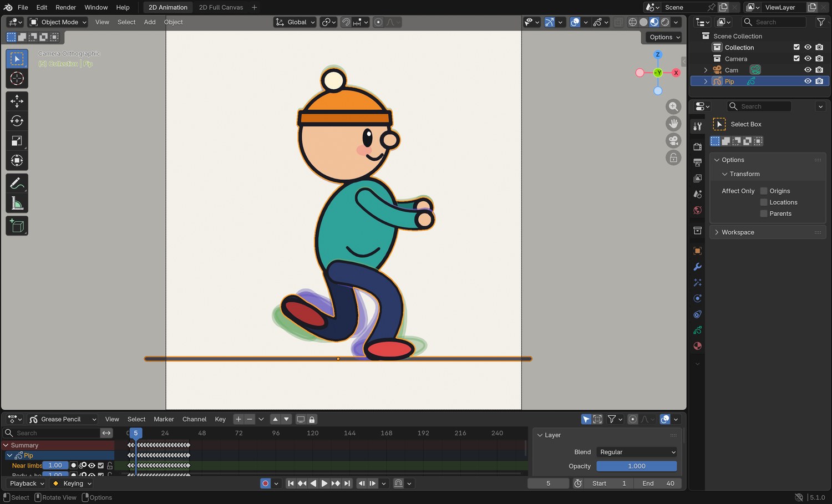Choose the Add Cube tool
This screenshot has width=832, height=504.
click(17, 226)
